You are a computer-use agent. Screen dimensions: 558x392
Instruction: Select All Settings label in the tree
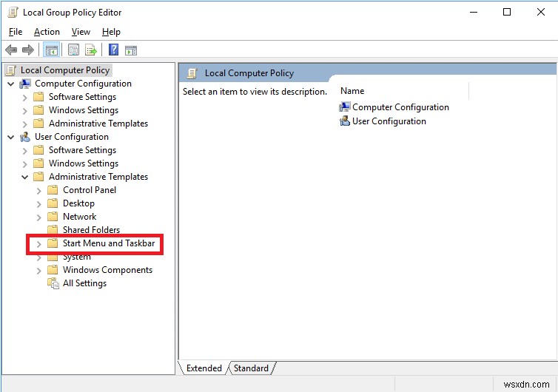(x=84, y=283)
